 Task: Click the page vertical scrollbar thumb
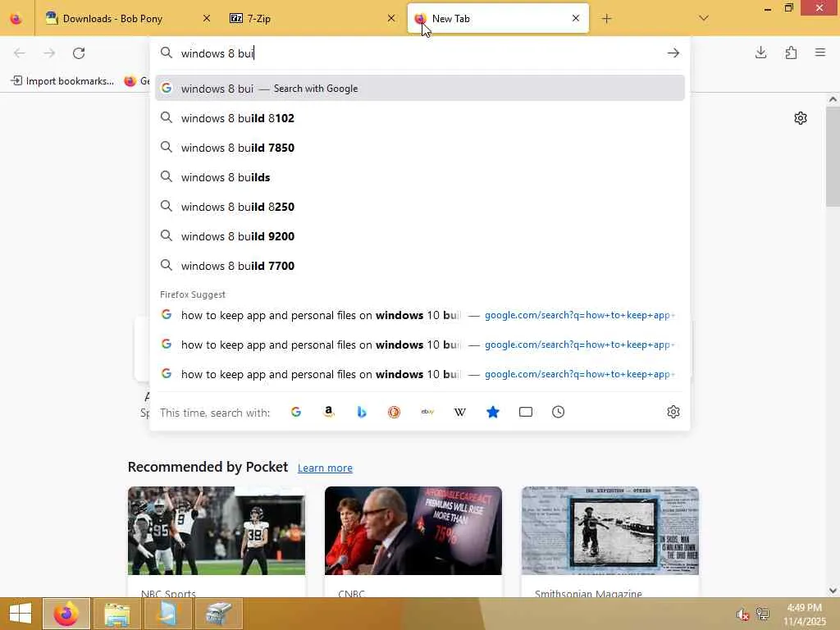(833, 157)
